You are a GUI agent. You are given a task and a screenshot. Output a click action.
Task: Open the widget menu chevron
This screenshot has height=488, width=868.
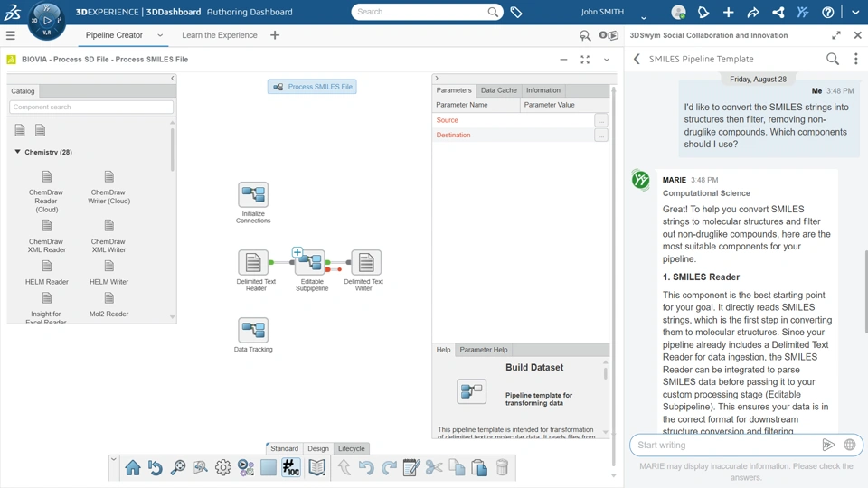pos(607,60)
